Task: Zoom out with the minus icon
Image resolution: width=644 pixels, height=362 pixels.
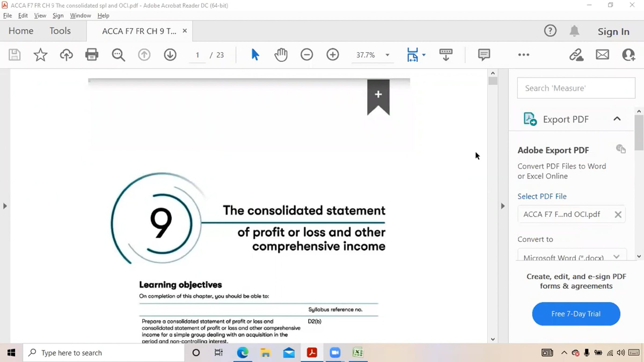Action: [x=307, y=55]
